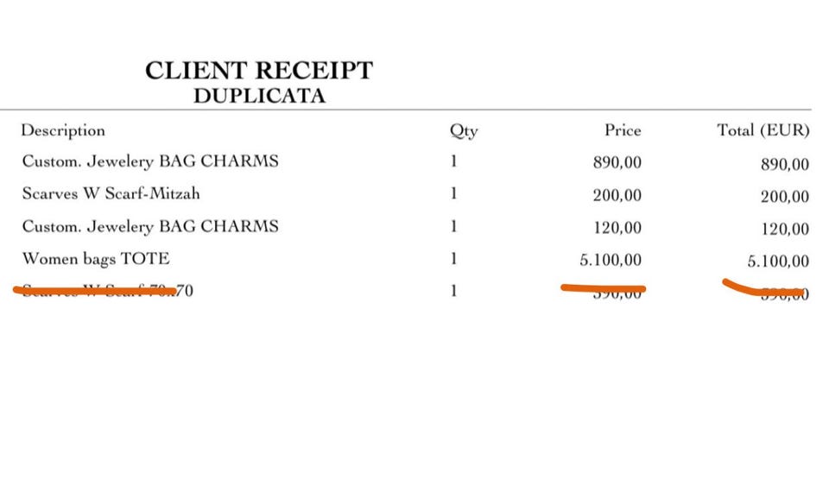The height and width of the screenshot is (504, 829).
Task: Select the 890,00 BAG CHARMS description
Action: [x=150, y=161]
